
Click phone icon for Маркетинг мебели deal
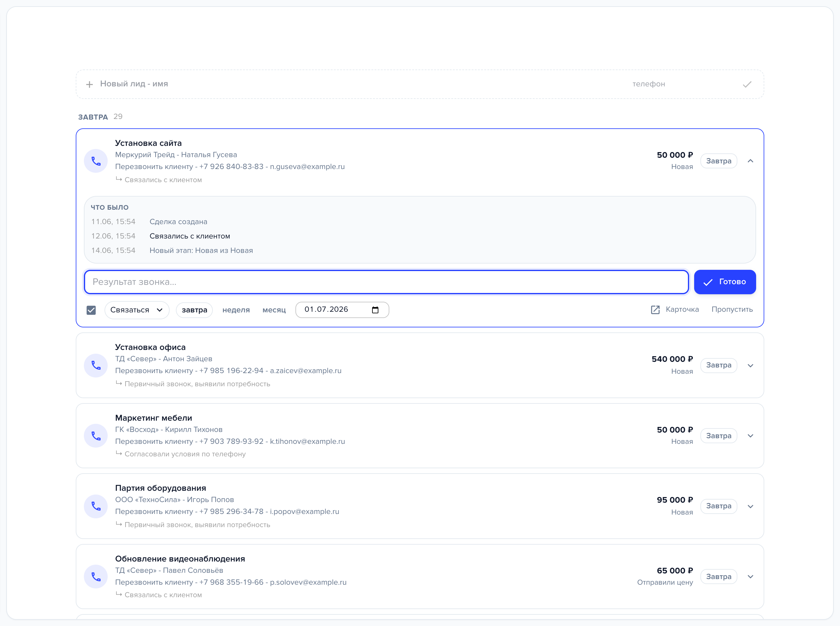pos(96,436)
